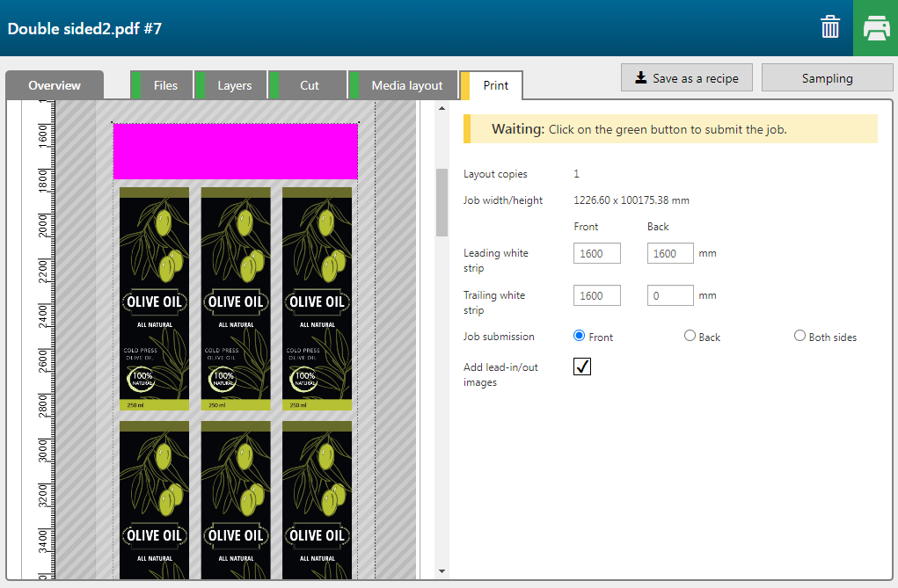Screen dimensions: 898x588
Task: Click the magenta lead-in block in preview
Action: 235,151
